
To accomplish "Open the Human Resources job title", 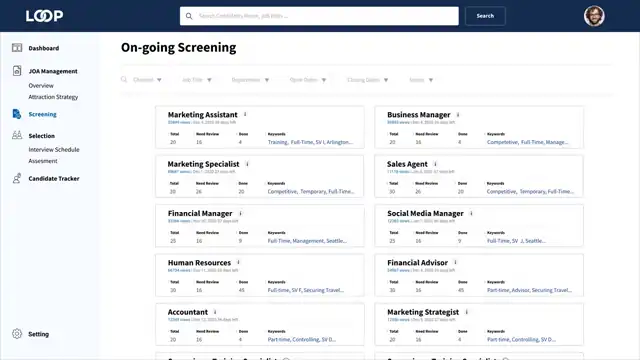I will point(199,263).
